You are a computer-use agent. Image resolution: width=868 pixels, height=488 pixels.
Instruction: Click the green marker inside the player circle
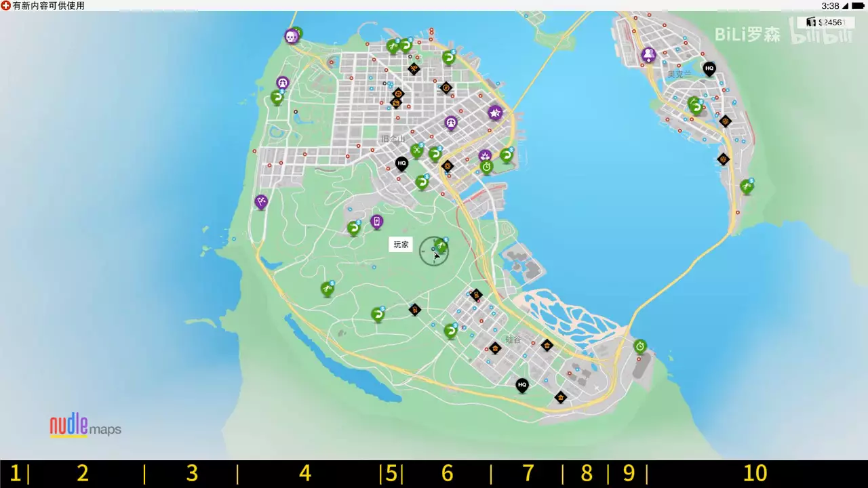tap(441, 245)
